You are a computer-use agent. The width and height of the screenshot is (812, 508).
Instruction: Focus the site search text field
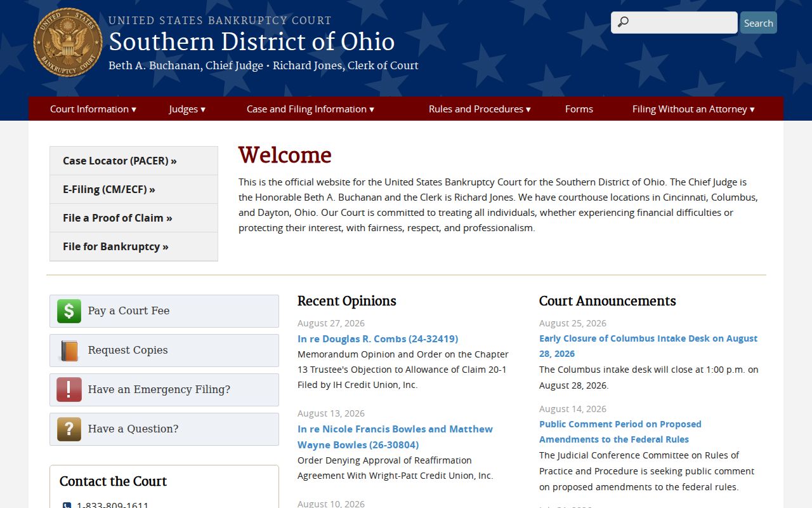coord(674,22)
